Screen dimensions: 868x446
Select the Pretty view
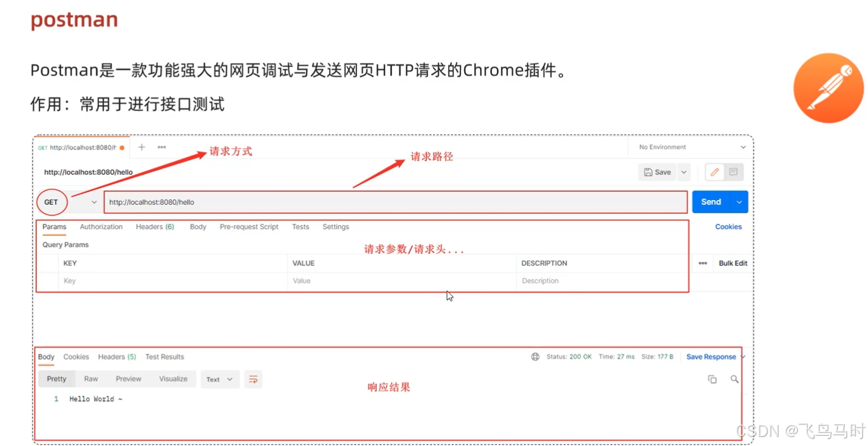click(56, 379)
